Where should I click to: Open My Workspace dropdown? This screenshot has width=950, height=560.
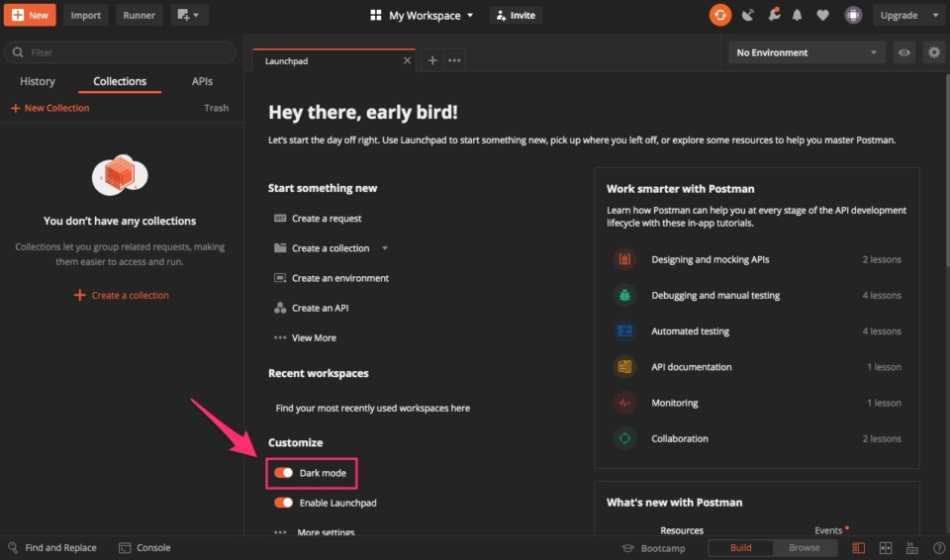[x=422, y=15]
